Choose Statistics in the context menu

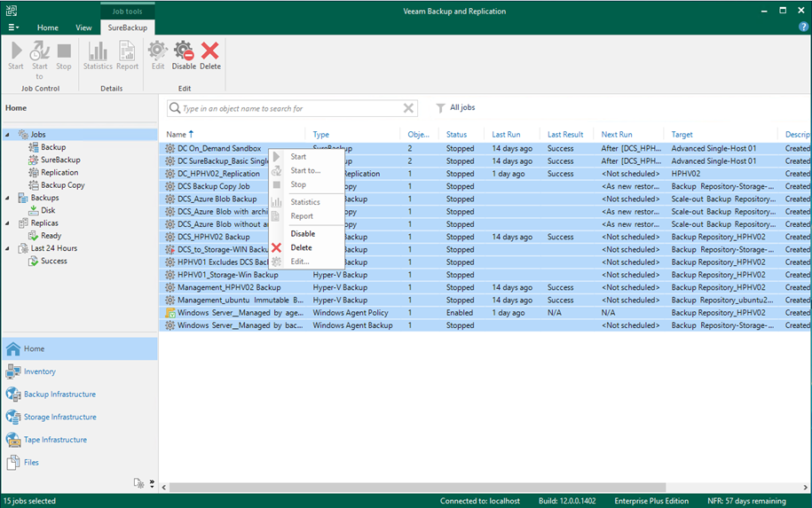(x=307, y=202)
